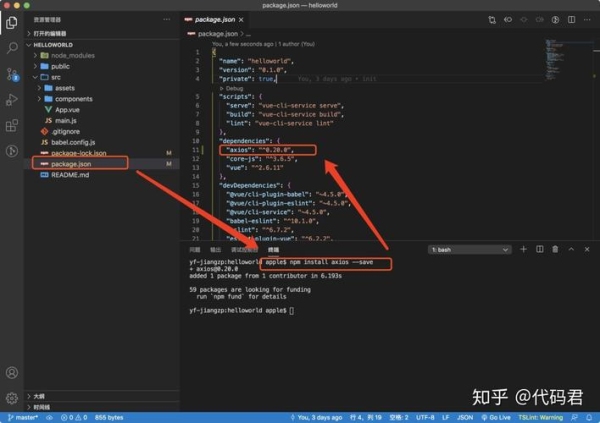Open the Accounts menu icon
Image resolution: width=600 pixels, height=423 pixels.
12,372
